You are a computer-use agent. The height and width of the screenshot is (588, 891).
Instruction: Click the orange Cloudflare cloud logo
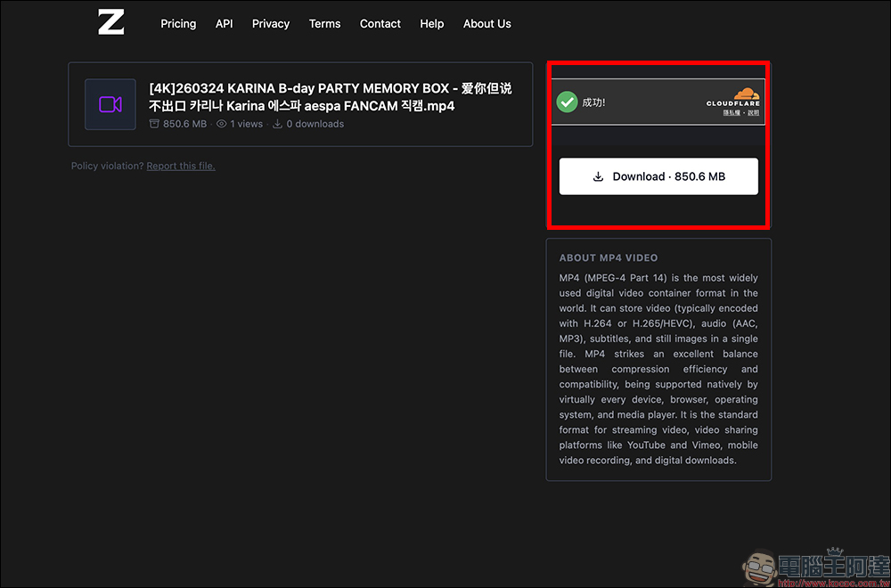point(745,94)
